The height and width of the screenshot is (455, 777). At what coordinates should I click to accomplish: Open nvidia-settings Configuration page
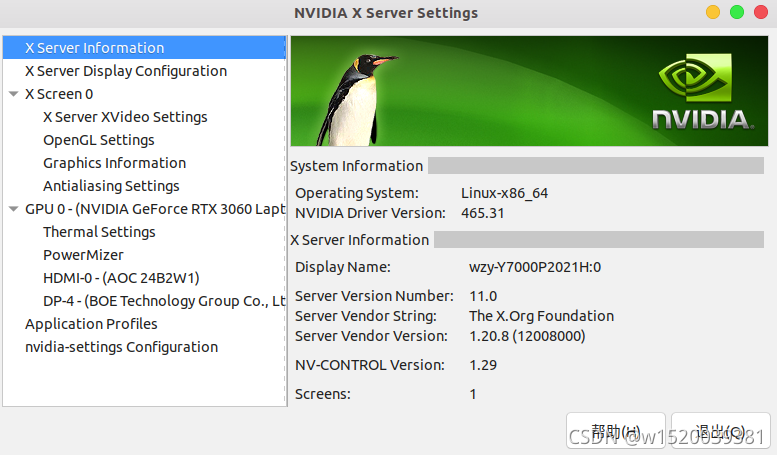tap(121, 346)
